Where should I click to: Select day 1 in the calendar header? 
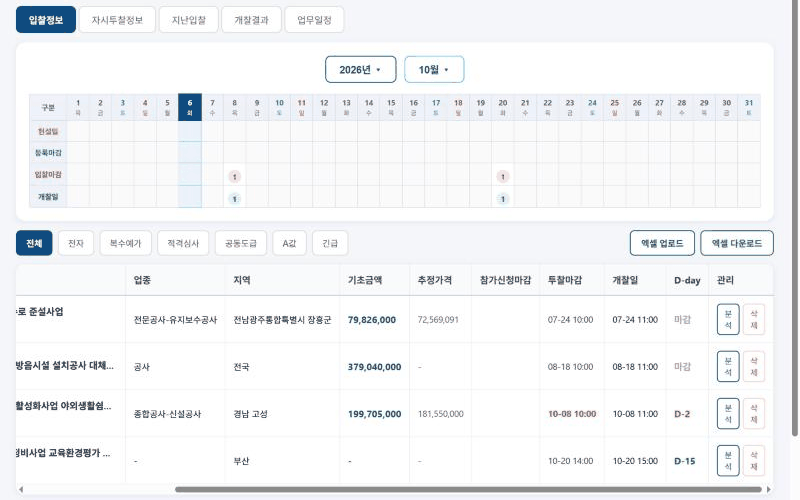point(78,107)
